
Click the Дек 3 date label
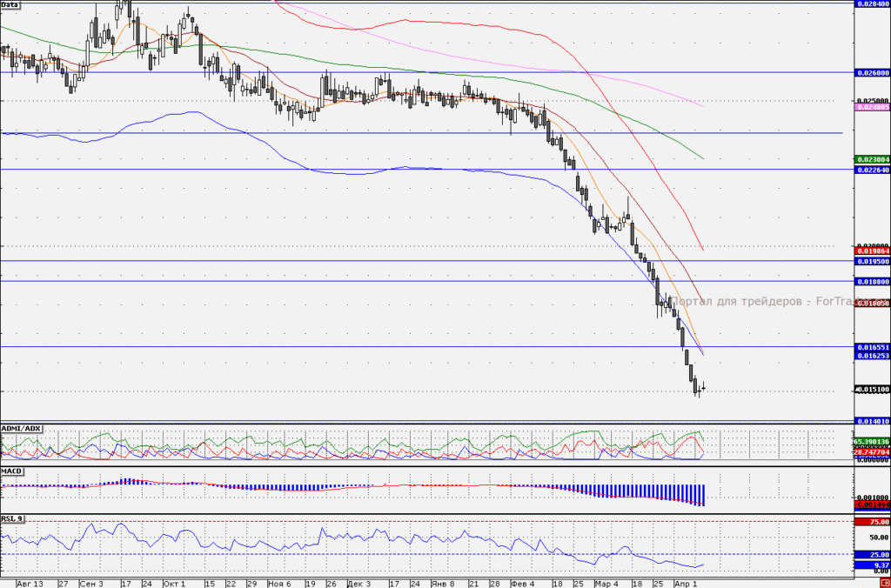[x=358, y=584]
